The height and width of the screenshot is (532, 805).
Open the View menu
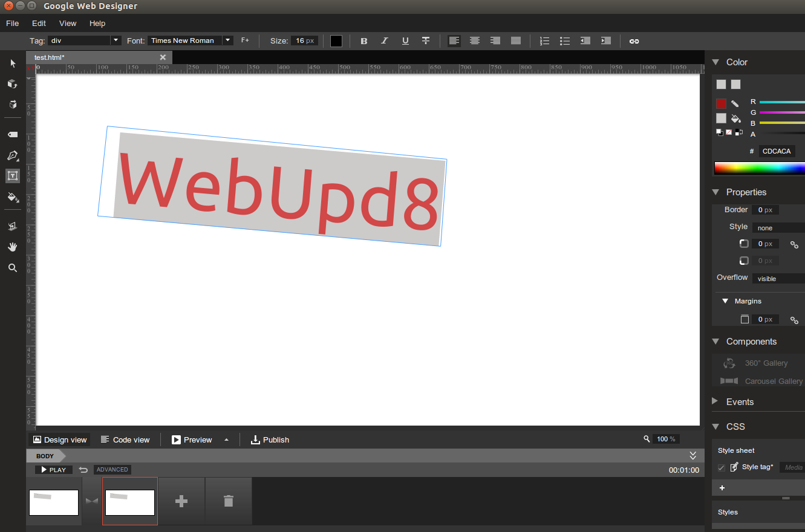click(x=68, y=23)
